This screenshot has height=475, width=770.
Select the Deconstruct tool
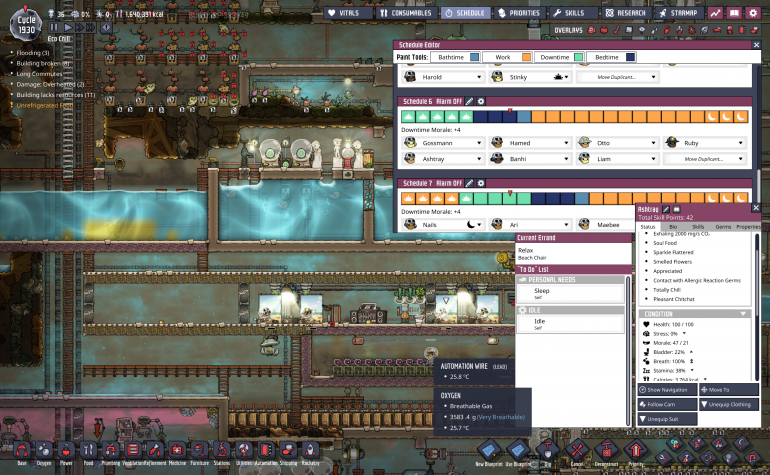point(606,450)
